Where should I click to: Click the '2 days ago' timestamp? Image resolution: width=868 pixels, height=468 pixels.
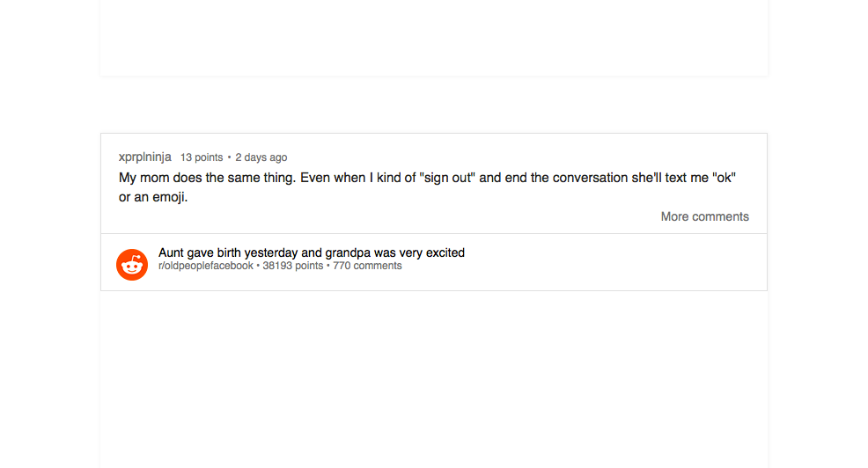[x=261, y=157]
